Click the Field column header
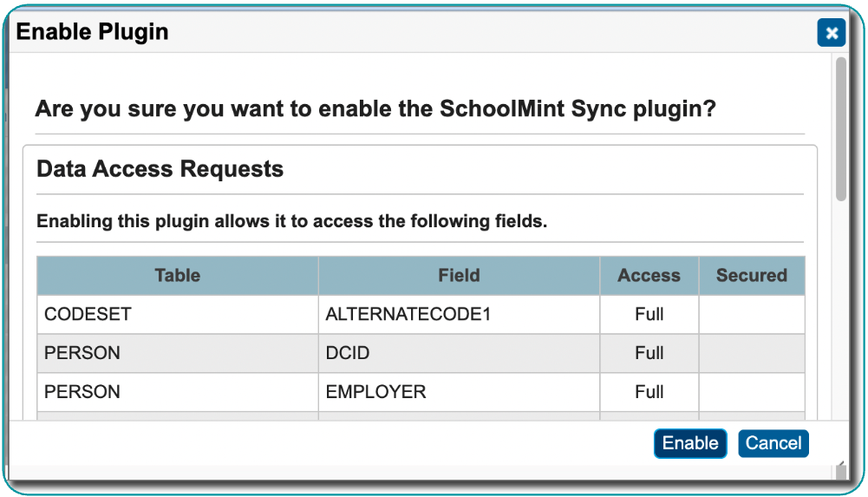The image size is (868, 497). (459, 276)
